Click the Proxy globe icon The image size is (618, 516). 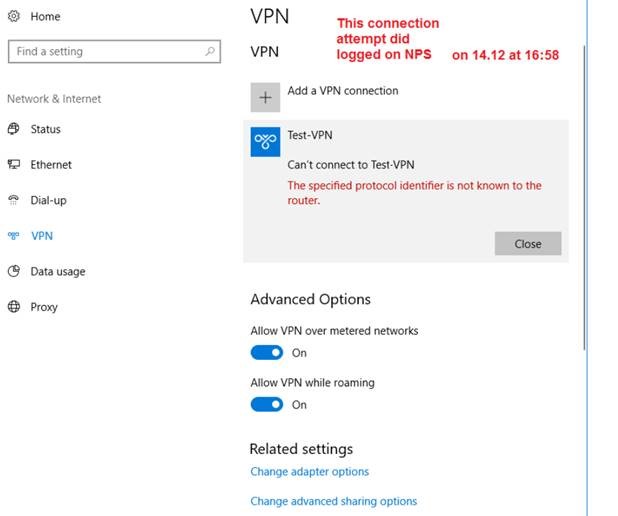(14, 306)
